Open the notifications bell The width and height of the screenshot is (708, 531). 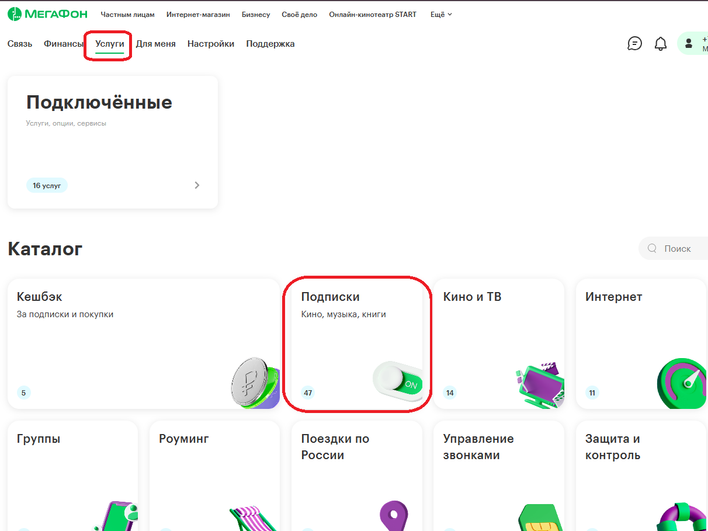pyautogui.click(x=661, y=44)
